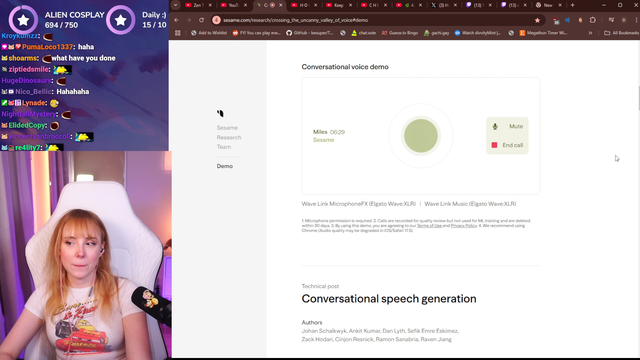Image resolution: width=640 pixels, height=360 pixels.
Task: Focus the sesame.com address bar URL
Action: tap(296, 20)
